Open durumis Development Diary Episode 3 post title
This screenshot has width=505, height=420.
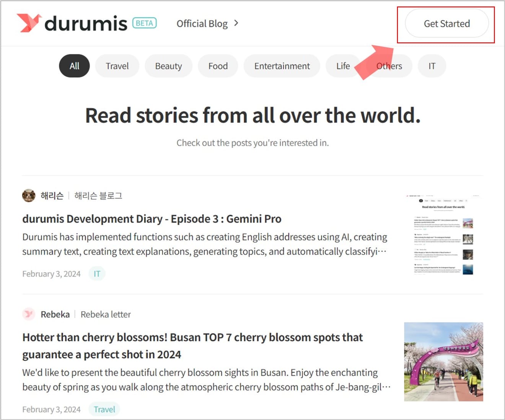[152, 219]
